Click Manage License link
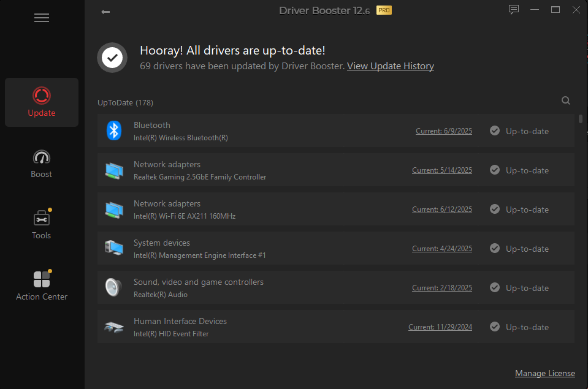Viewport: 588px width, 389px height. pyautogui.click(x=544, y=373)
